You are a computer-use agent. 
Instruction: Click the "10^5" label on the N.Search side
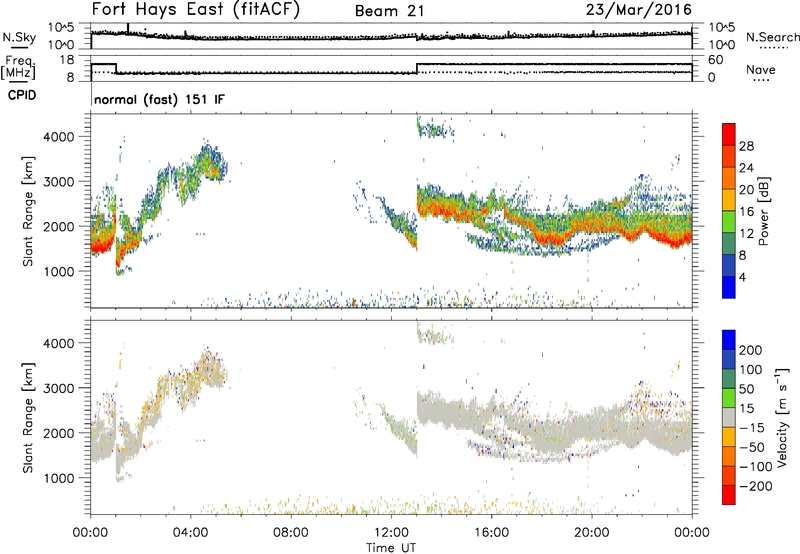721,27
